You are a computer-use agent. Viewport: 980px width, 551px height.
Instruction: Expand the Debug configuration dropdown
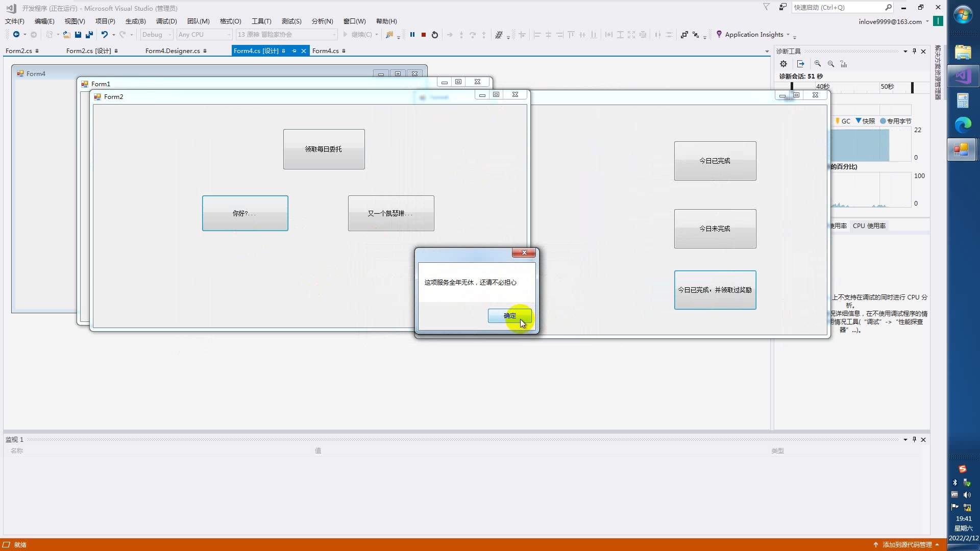point(170,35)
